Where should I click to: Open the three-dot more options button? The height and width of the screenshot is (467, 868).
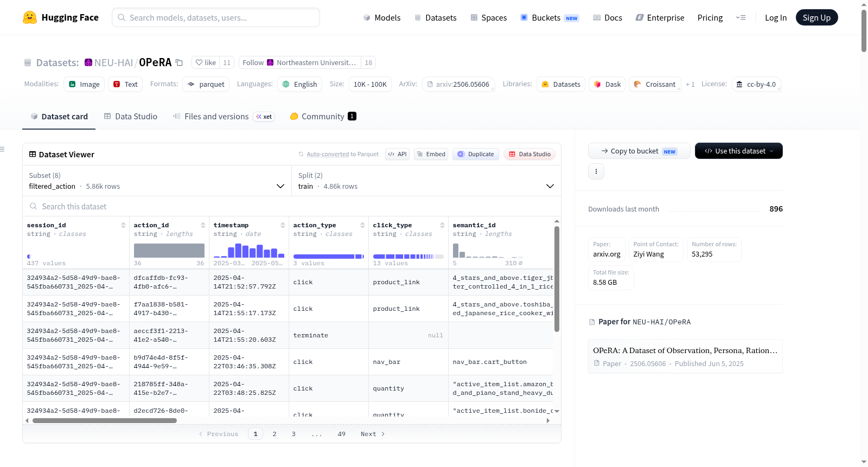click(x=596, y=171)
